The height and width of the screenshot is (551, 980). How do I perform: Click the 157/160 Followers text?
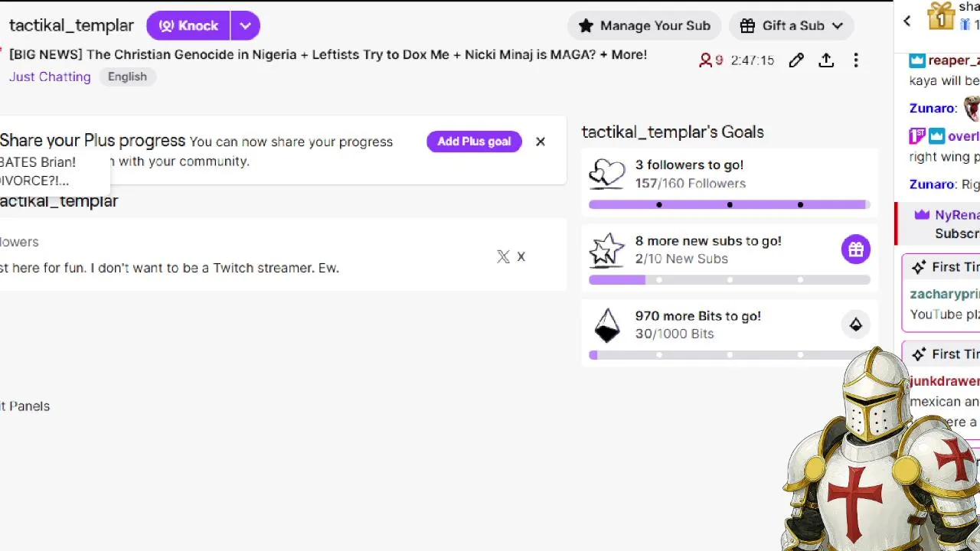click(x=690, y=183)
